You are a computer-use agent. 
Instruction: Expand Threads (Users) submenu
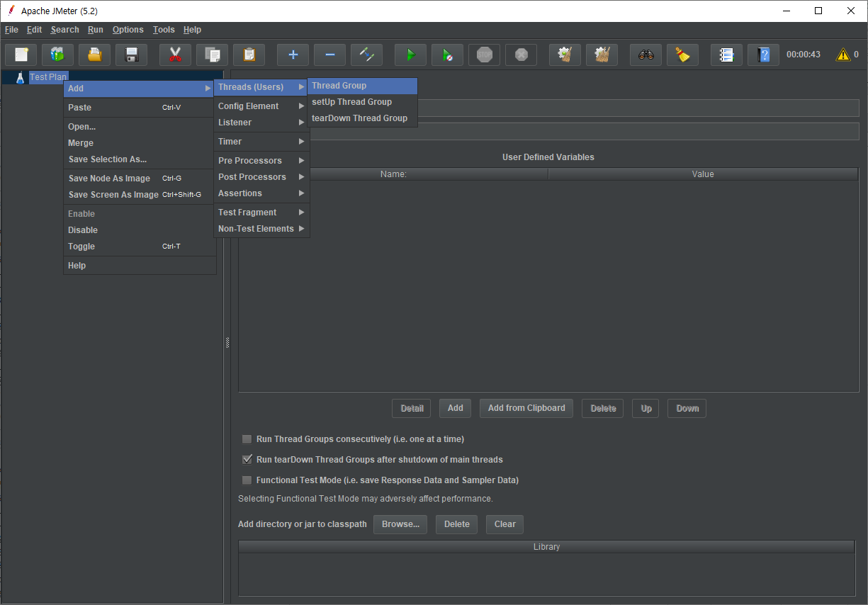point(261,87)
